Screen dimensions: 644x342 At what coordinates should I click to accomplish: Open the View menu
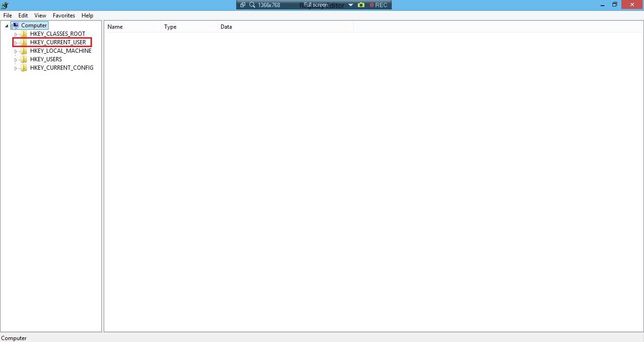40,16
